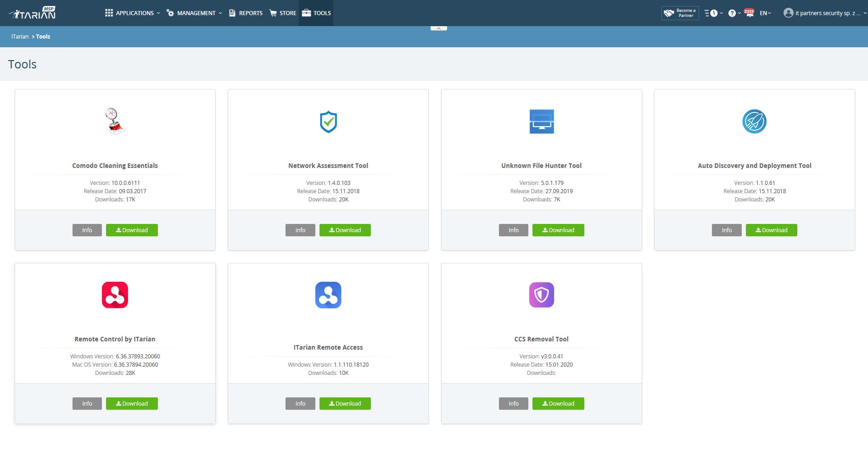Click the ITarian Remote Access title

328,347
